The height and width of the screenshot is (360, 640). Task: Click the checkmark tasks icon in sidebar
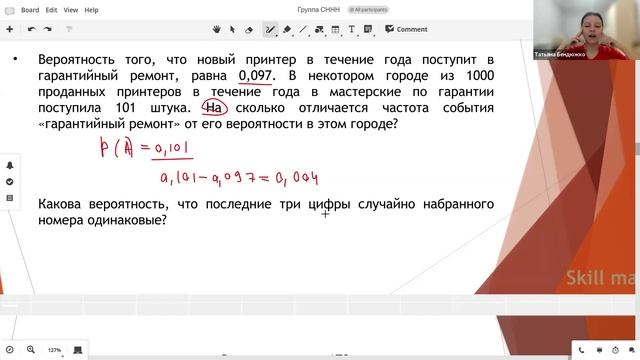(10, 182)
